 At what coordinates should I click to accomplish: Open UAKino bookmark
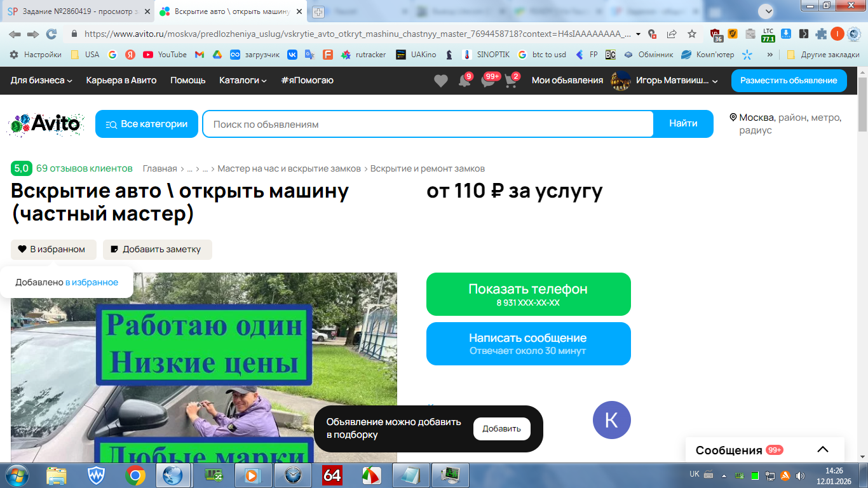tap(416, 55)
